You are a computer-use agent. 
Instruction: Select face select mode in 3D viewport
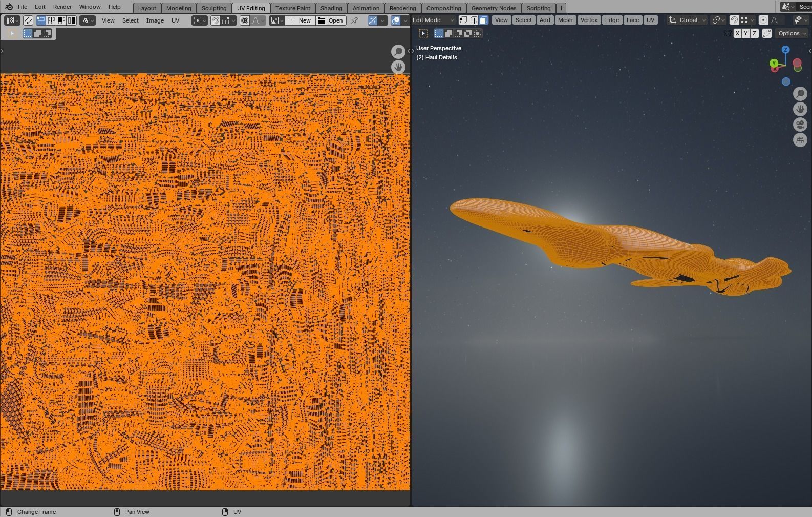[484, 20]
